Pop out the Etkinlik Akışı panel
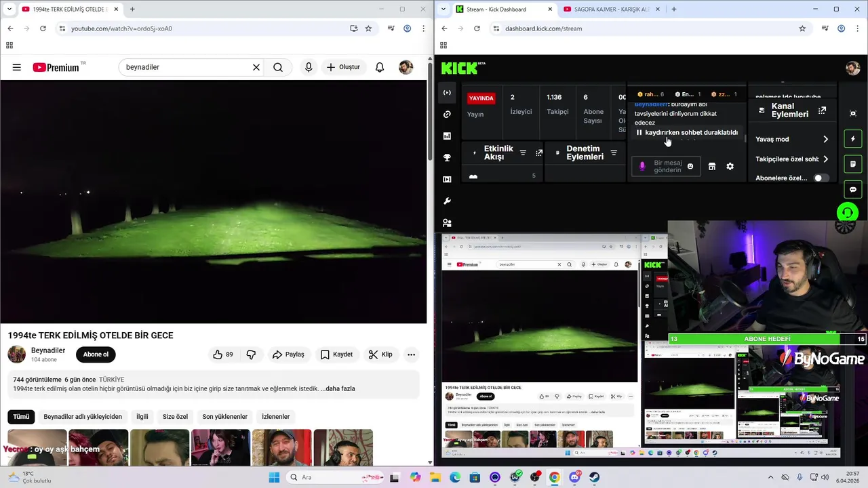This screenshot has height=488, width=868. pos(539,153)
